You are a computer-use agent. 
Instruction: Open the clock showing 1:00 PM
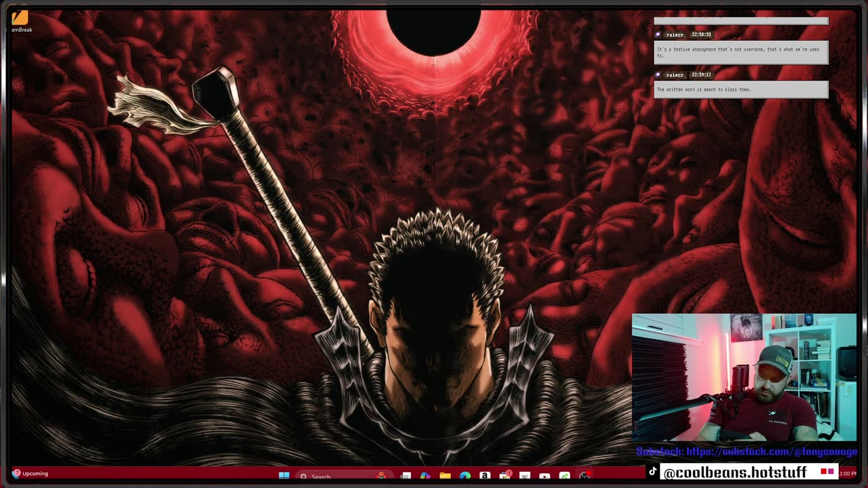tap(848, 474)
